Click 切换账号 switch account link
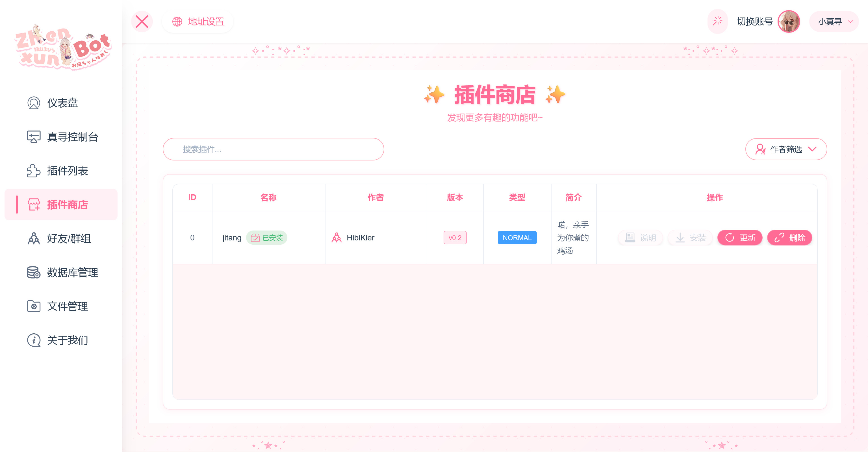Viewport: 868px width, 452px height. [x=755, y=21]
